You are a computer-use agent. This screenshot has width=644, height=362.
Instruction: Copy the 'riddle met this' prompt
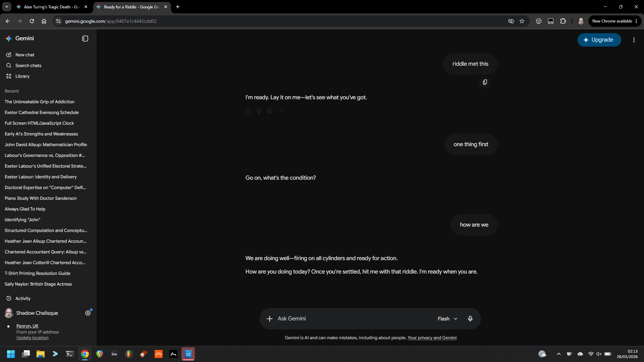tap(485, 82)
